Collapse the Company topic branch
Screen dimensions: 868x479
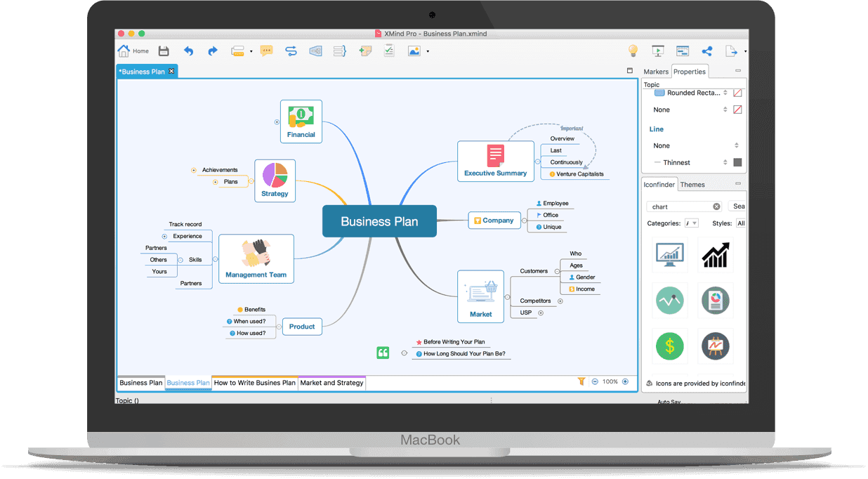(x=524, y=221)
